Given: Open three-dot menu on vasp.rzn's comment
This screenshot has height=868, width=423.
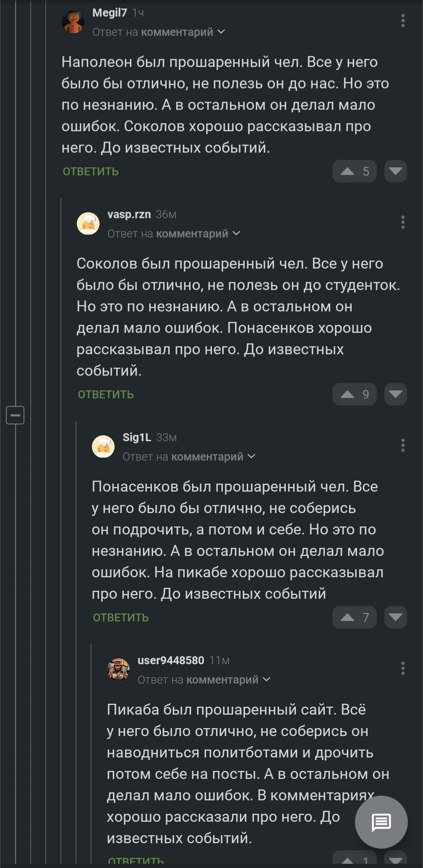Looking at the screenshot, I should click(x=403, y=222).
